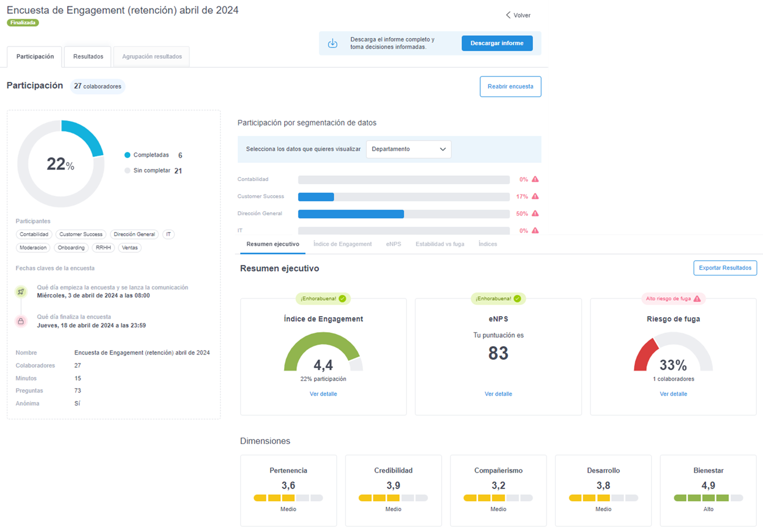Click the warning icon beside Customer Success 17%
This screenshot has height=532, width=763.
pos(535,196)
